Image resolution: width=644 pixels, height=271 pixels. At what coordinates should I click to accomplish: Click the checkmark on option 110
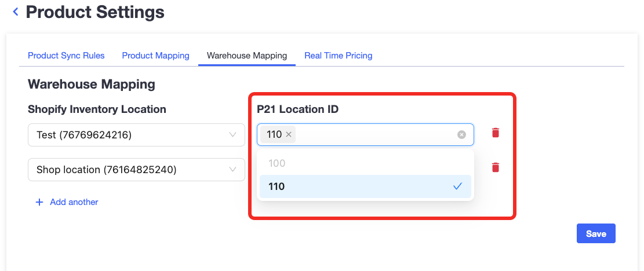coord(457,186)
